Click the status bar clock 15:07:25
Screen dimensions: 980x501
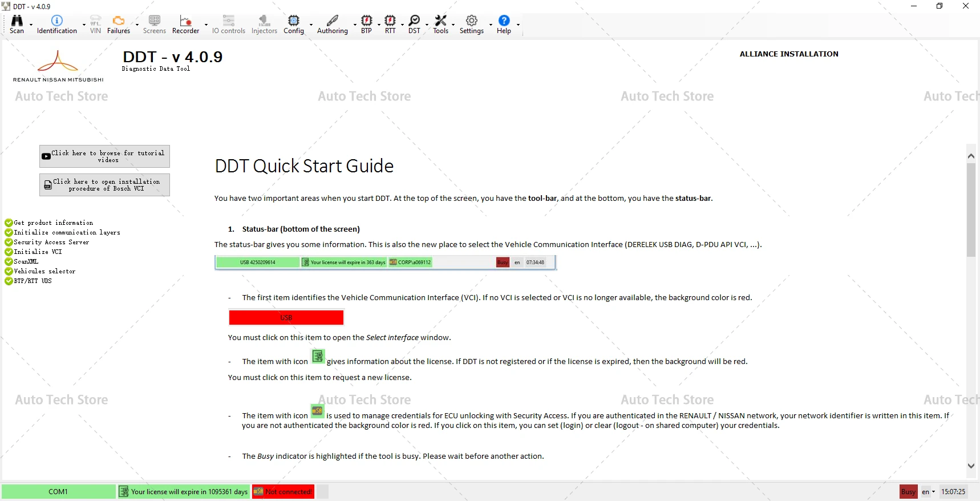click(953, 492)
